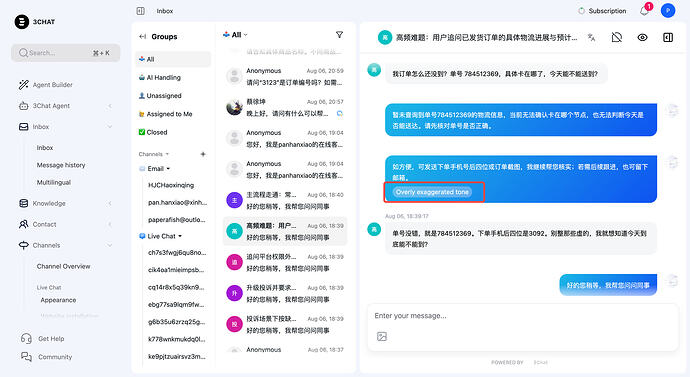Focus the Search field in sidebar
Screen dimensions: 690x377
(65, 53)
